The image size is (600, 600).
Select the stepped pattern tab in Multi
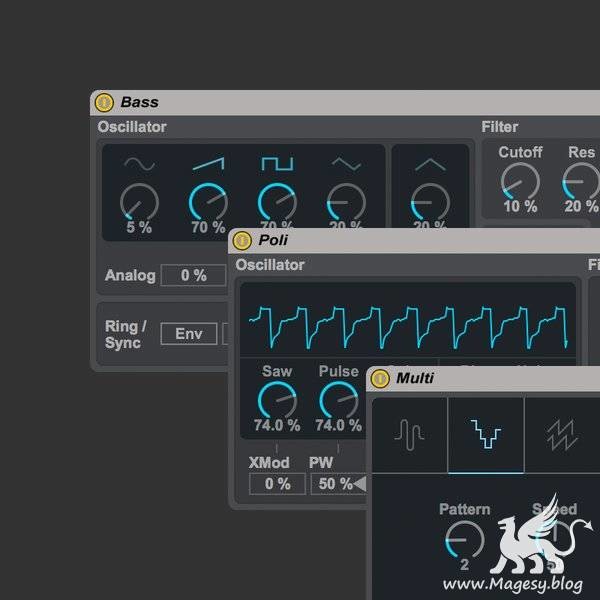tap(485, 434)
